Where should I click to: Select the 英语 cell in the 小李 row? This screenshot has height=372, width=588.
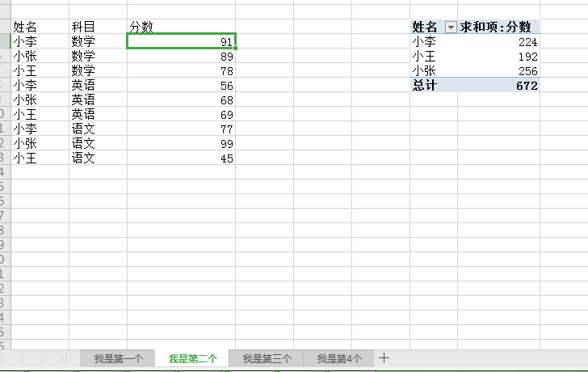click(99, 85)
